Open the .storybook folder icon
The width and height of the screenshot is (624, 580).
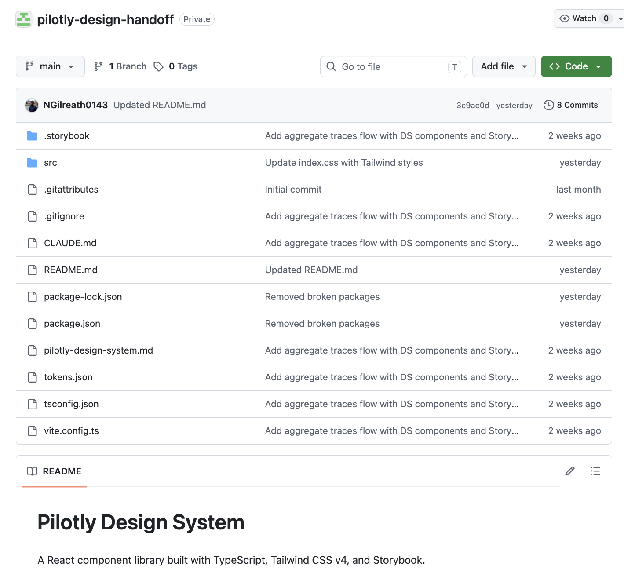pos(32,136)
